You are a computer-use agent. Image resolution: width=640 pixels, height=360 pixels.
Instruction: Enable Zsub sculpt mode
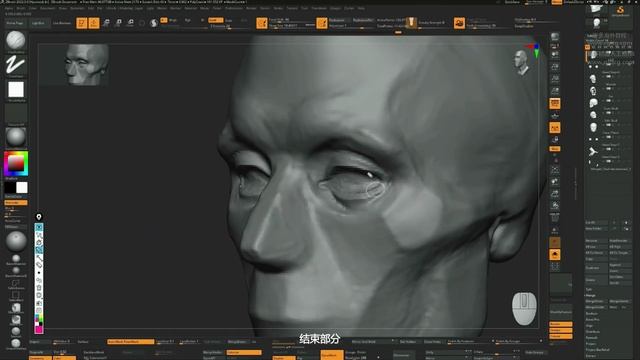[229, 20]
